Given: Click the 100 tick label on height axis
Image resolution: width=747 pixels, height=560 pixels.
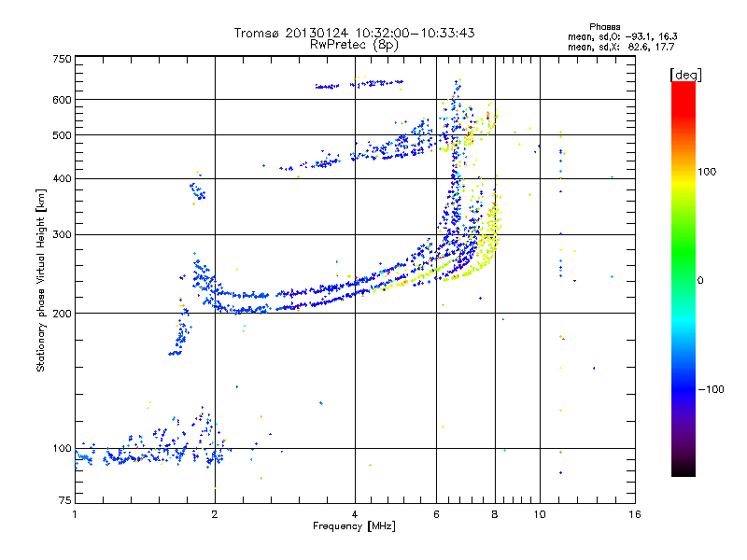Looking at the screenshot, I should coord(62,448).
